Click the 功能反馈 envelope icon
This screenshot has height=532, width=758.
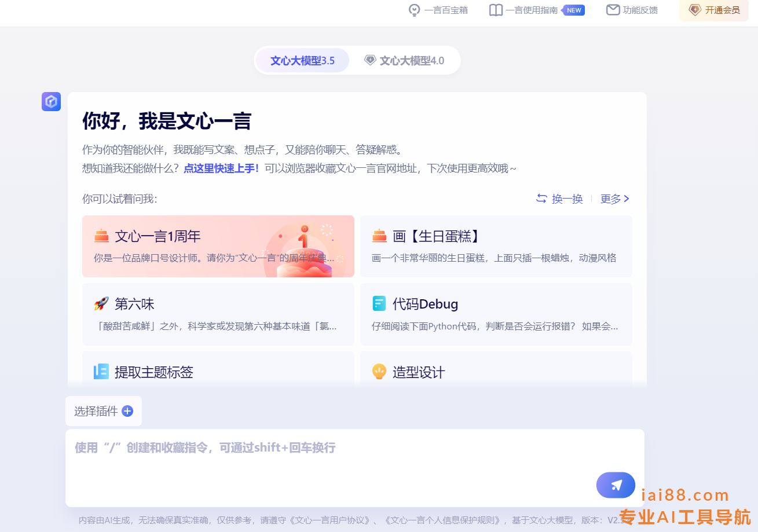(x=613, y=10)
